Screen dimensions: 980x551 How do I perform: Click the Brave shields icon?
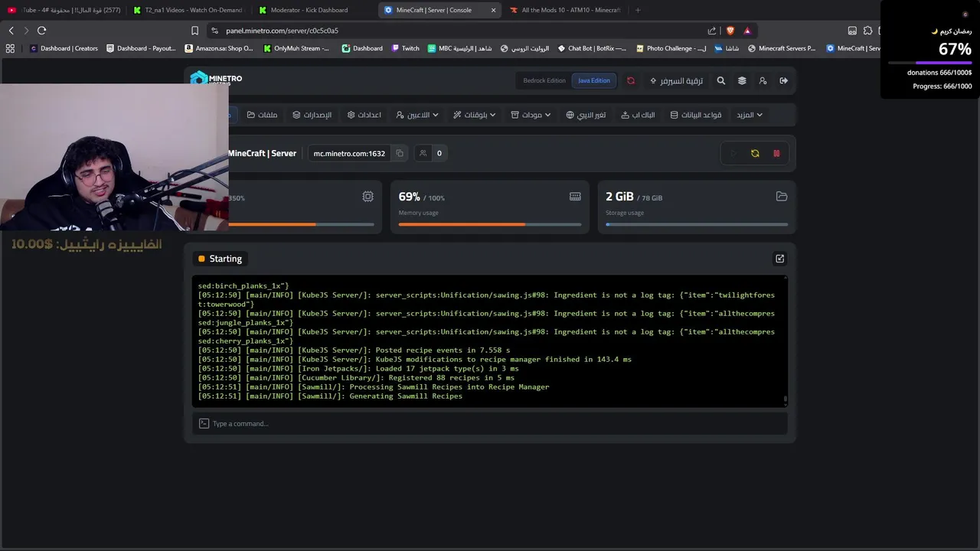730,31
